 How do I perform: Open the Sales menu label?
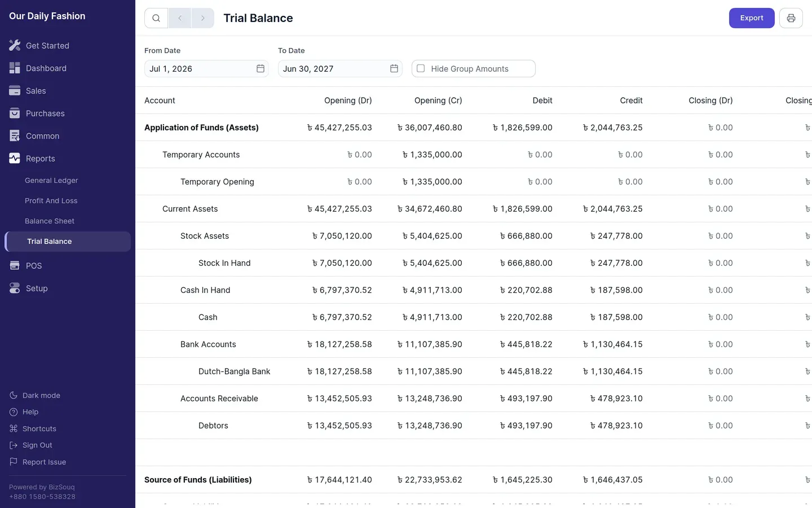click(36, 90)
